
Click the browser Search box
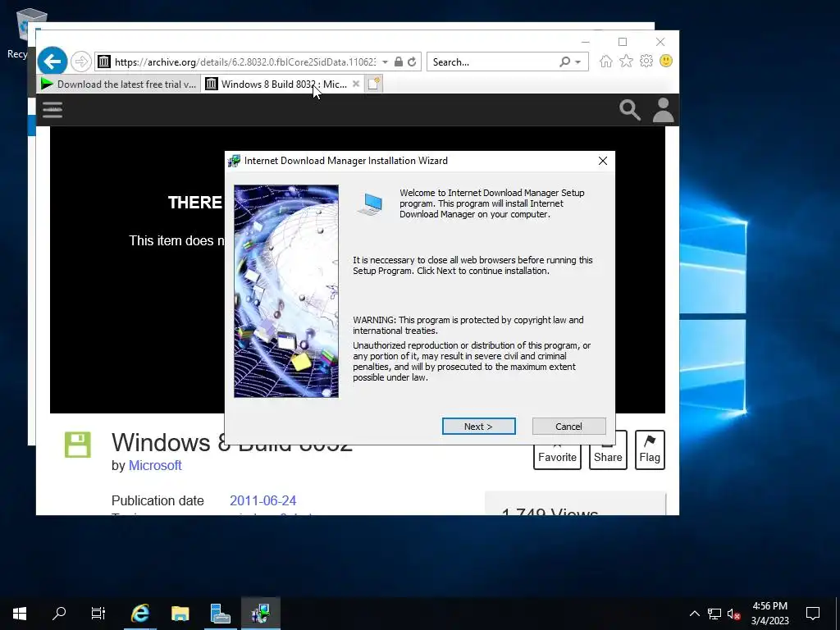(x=493, y=62)
